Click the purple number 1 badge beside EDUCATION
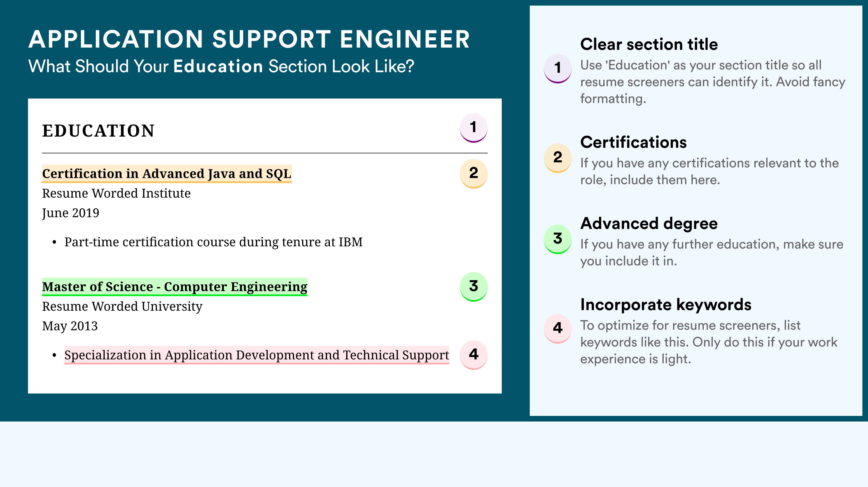 tap(473, 128)
